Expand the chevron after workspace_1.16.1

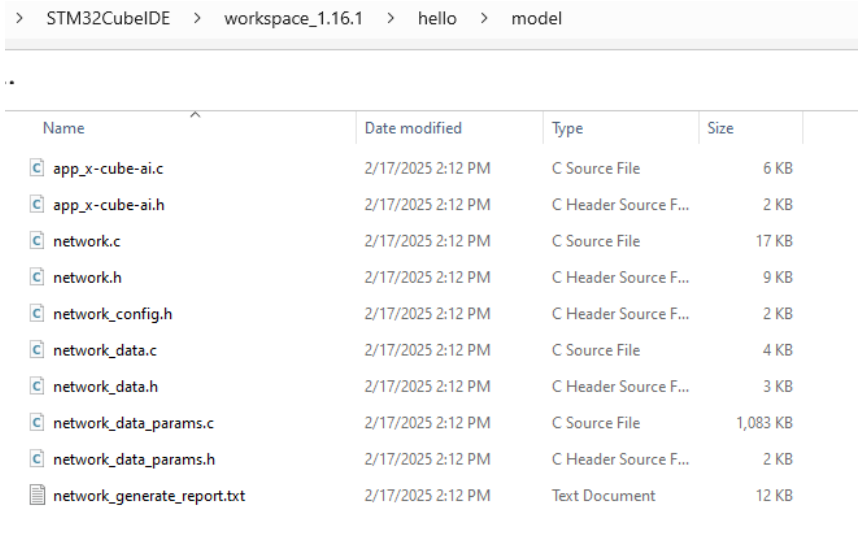(x=391, y=19)
